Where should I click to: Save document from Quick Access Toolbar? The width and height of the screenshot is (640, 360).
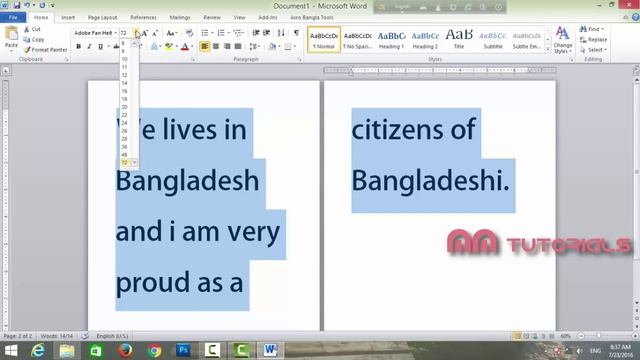(17, 6)
